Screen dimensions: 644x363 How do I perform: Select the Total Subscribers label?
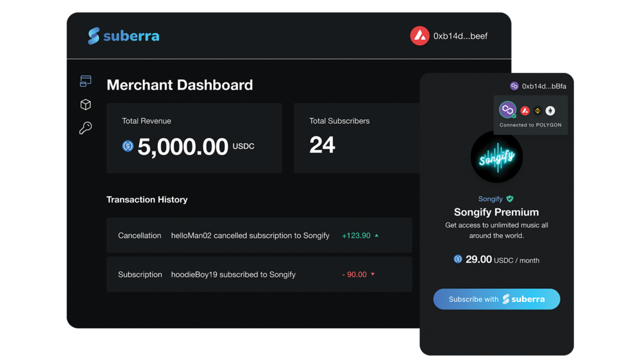339,121
